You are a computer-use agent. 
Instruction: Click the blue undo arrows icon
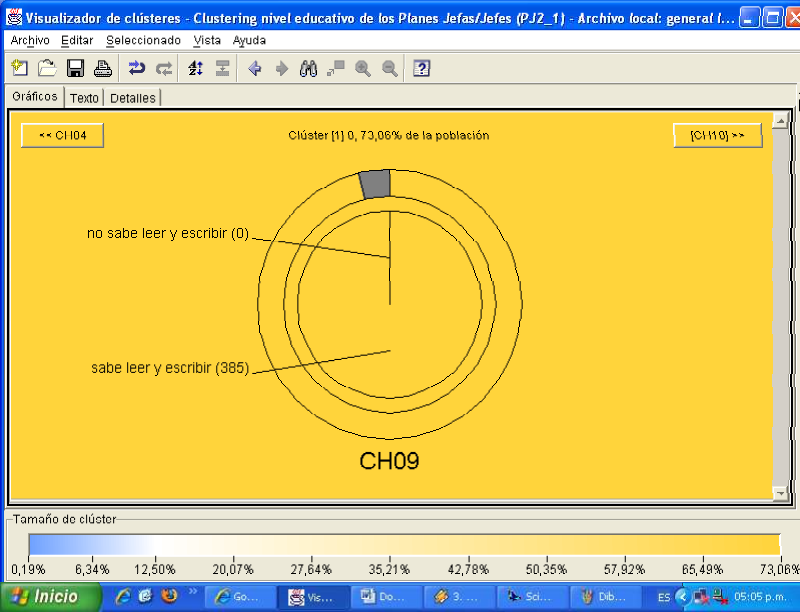tap(137, 68)
